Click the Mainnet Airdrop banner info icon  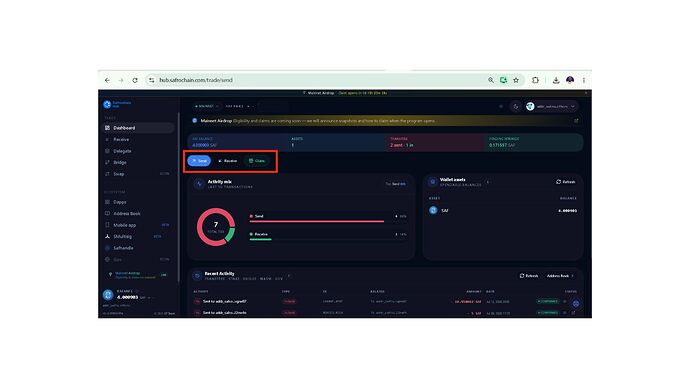click(195, 121)
